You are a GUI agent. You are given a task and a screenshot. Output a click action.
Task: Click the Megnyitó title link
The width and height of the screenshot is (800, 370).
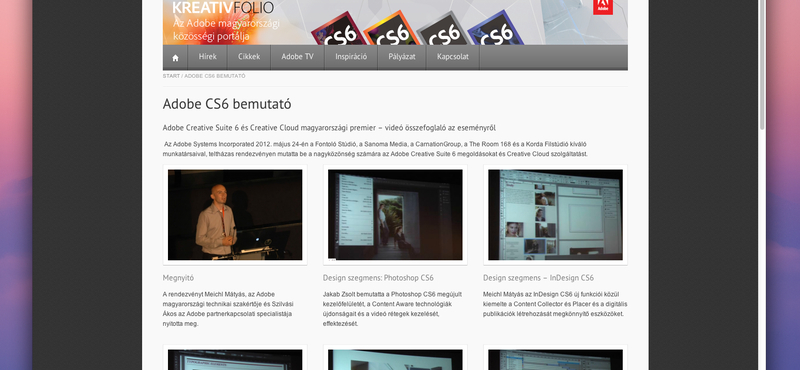pos(178,278)
